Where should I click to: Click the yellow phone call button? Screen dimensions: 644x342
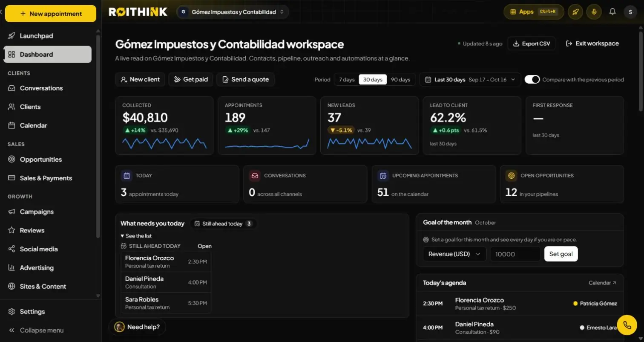coord(627,325)
